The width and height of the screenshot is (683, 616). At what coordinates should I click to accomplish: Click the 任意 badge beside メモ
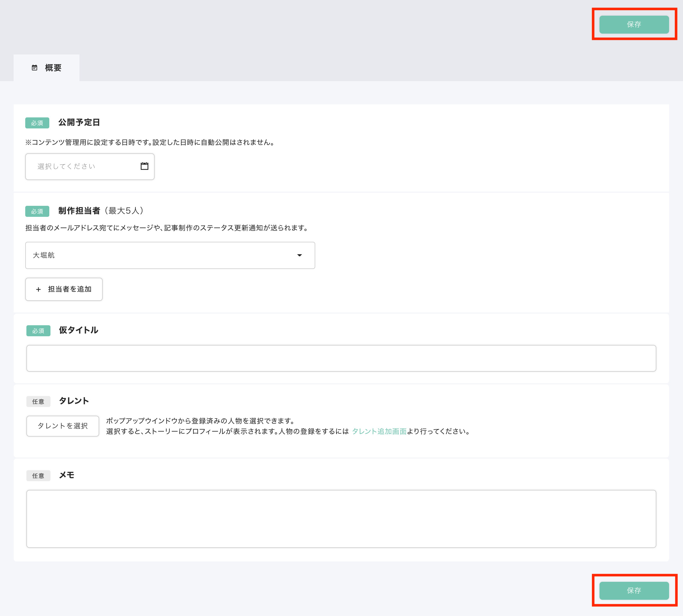click(x=38, y=475)
